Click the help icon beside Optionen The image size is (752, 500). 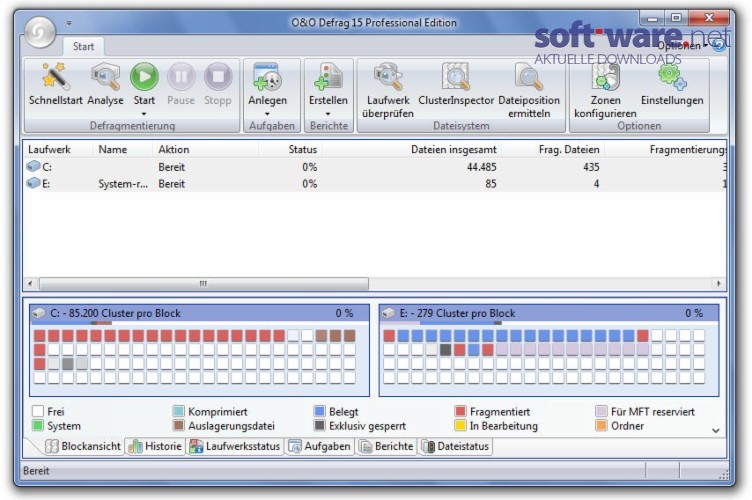(x=718, y=46)
